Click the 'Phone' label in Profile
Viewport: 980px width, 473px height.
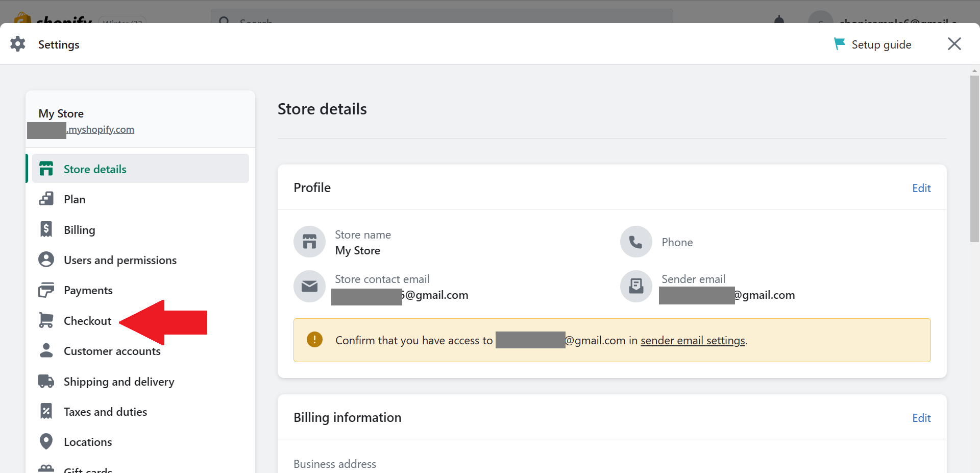(x=677, y=242)
